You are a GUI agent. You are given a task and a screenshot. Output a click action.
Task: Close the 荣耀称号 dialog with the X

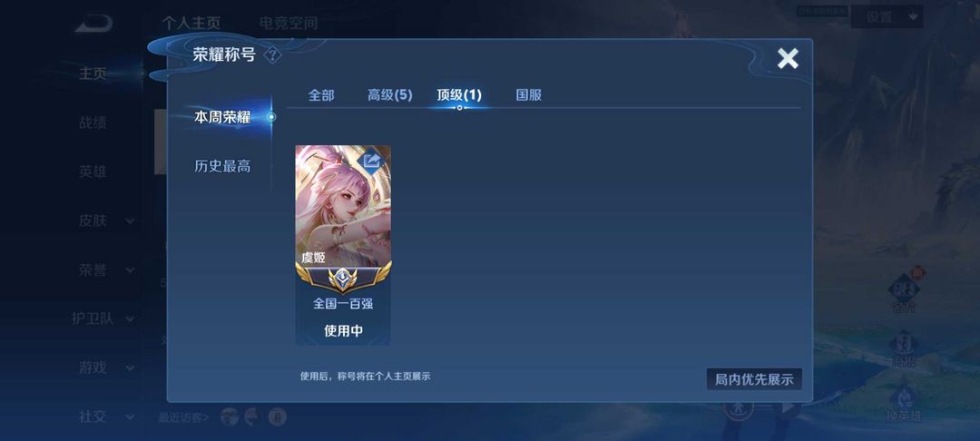click(x=788, y=59)
